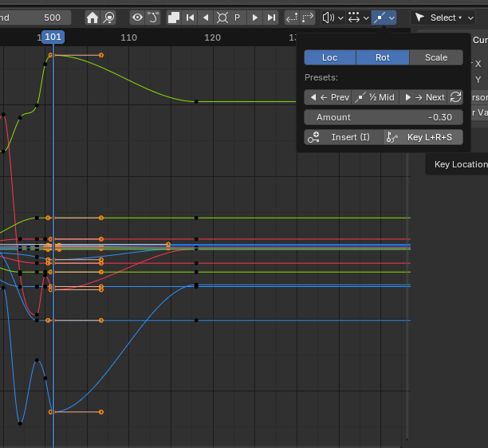The width and height of the screenshot is (488, 448).
Task: Jump to the last frame
Action: pos(271,18)
